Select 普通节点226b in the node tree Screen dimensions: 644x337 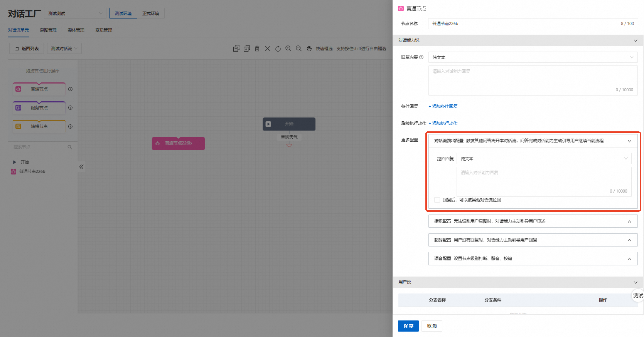[x=32, y=171]
